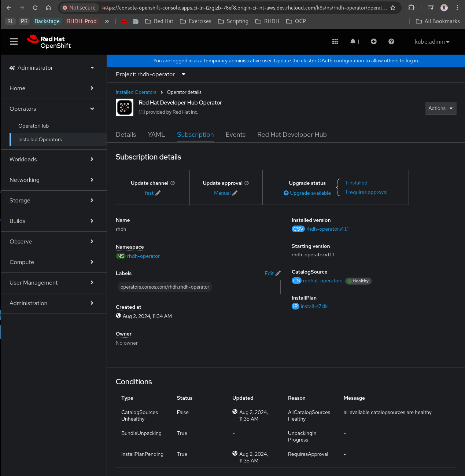Screen dimensions: 465x476
Task: Open the Project rhdh-operator selector
Action: (x=150, y=74)
